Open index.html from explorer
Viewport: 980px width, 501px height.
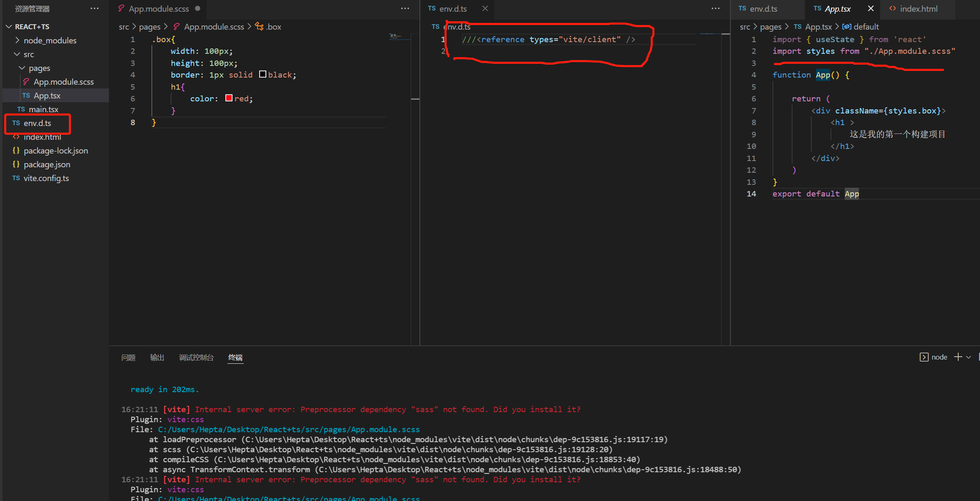[x=42, y=136]
